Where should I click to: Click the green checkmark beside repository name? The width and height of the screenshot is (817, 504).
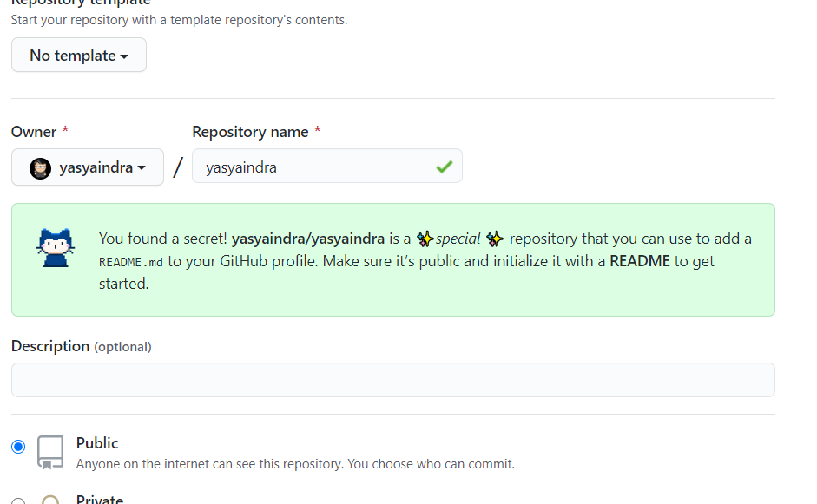pyautogui.click(x=445, y=166)
